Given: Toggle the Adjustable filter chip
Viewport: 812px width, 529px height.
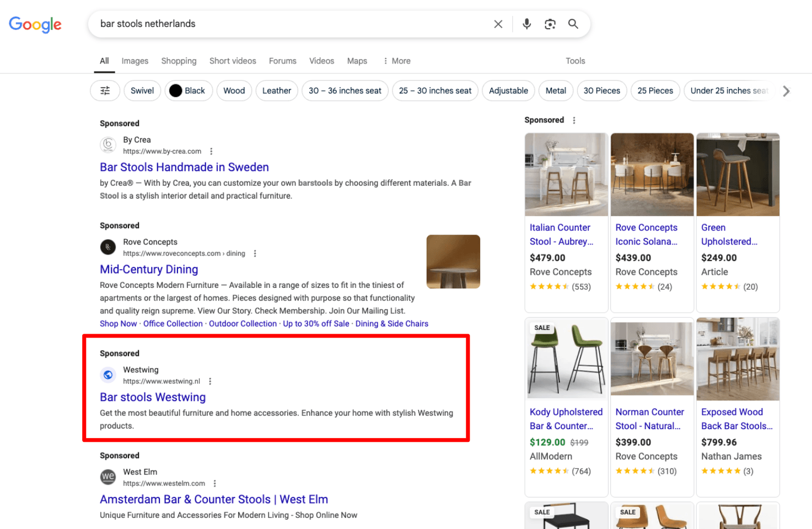Looking at the screenshot, I should 508,90.
